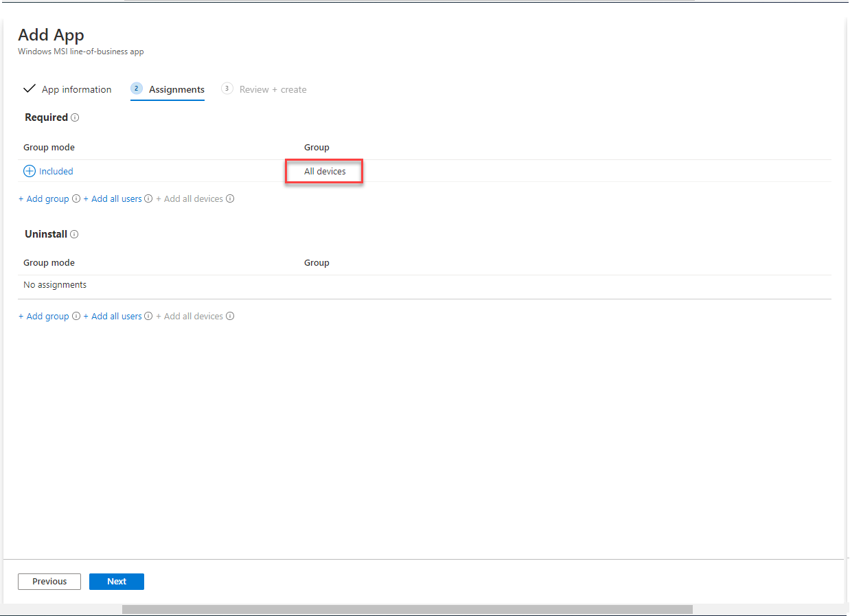Click the All devices group entry
Image resolution: width=850 pixels, height=616 pixels.
pos(323,171)
